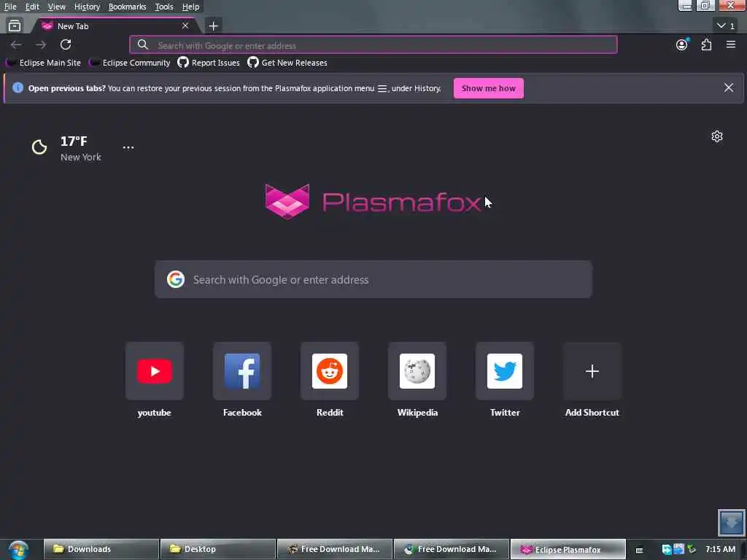747x560 pixels.
Task: Click the Google logo in search box
Action: [176, 279]
